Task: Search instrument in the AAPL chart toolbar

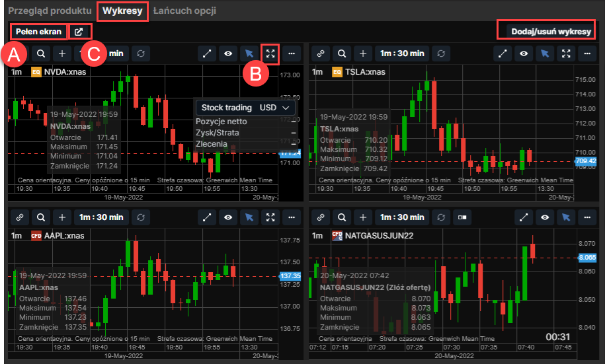Action: pyautogui.click(x=41, y=217)
